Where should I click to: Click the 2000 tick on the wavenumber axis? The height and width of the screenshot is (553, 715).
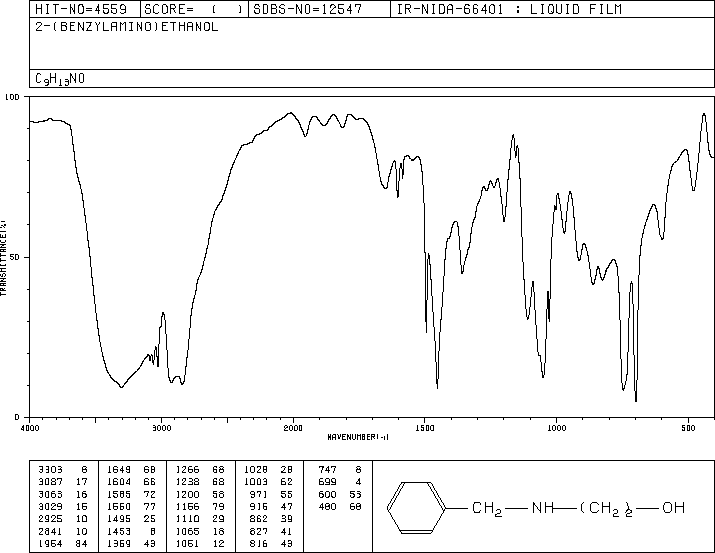[293, 428]
